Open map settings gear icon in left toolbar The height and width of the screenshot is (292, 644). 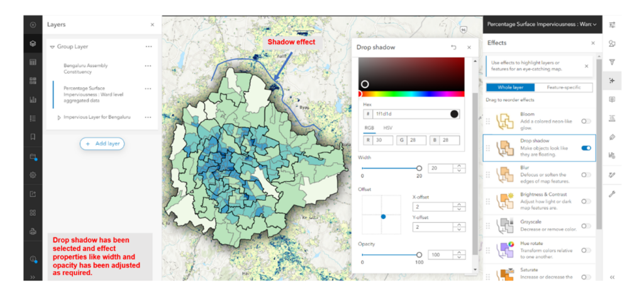[x=33, y=175]
